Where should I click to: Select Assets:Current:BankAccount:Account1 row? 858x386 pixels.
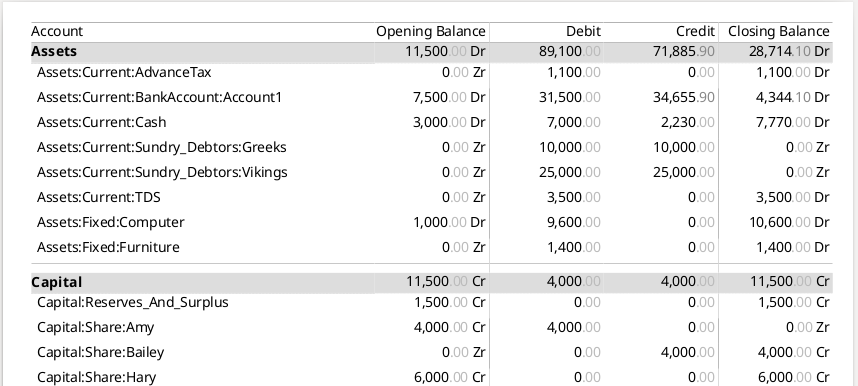click(x=432, y=97)
